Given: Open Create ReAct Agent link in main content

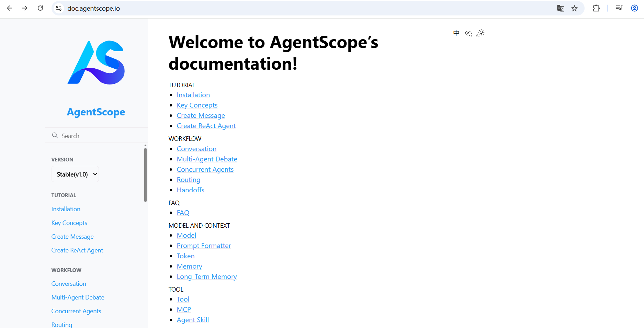Looking at the screenshot, I should (x=206, y=126).
